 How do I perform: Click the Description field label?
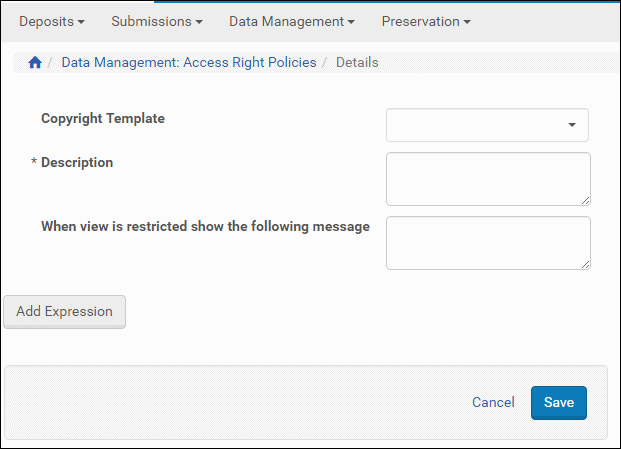click(77, 162)
